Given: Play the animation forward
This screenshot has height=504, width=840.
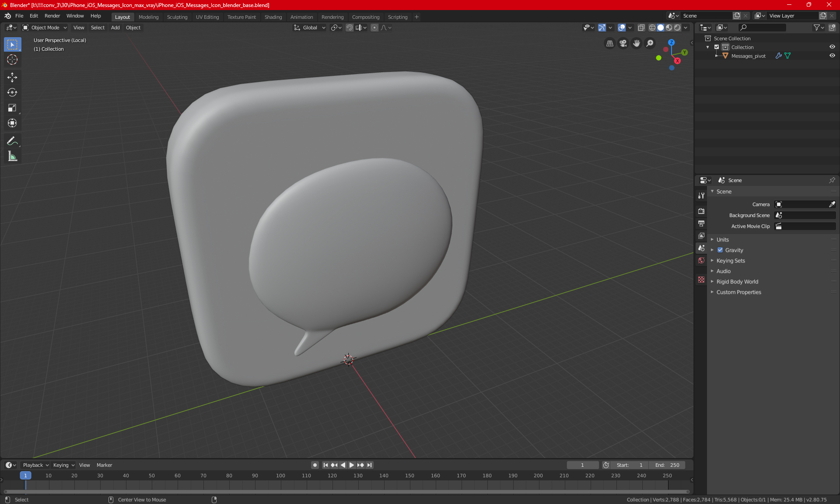Looking at the screenshot, I should point(352,465).
